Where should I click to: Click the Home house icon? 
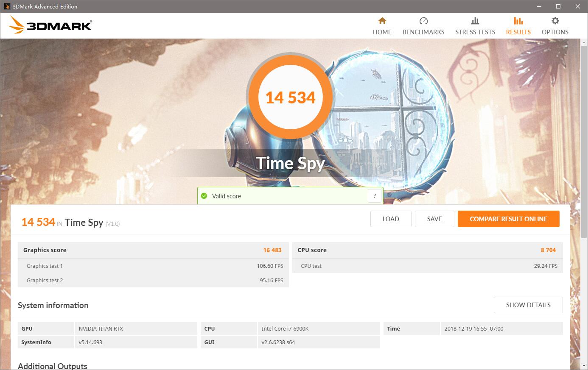click(x=382, y=21)
